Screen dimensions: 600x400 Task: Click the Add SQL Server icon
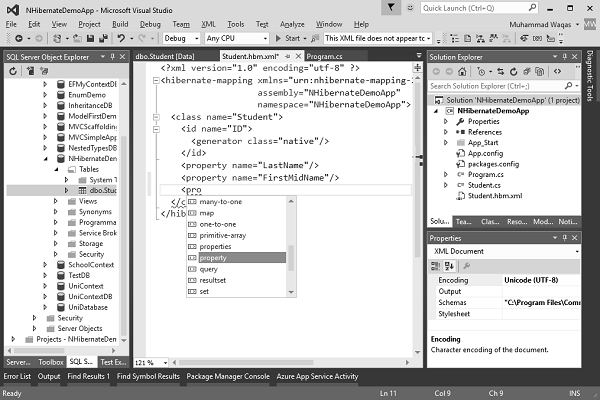[x=30, y=71]
